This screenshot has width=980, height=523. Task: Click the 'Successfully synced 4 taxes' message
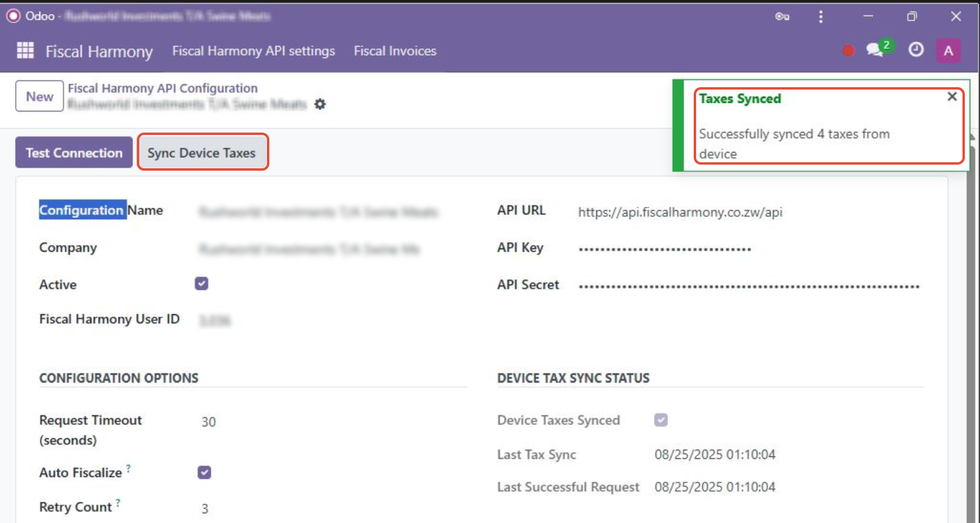point(794,143)
